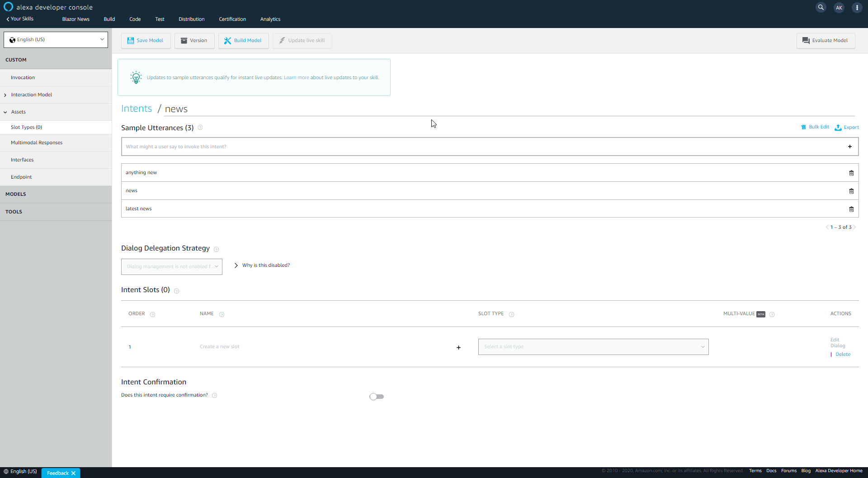This screenshot has width=868, height=478.
Task: Click Delete slot action
Action: pos(843,354)
